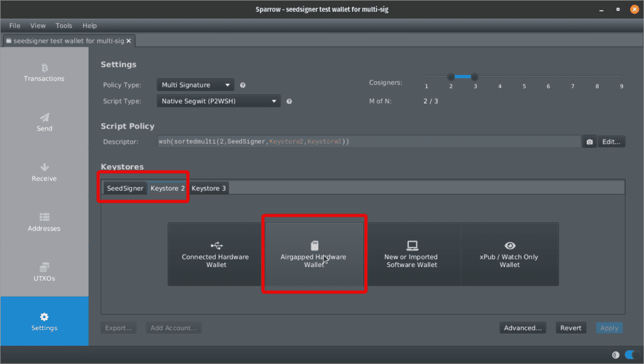Click the right Cosigners slider handle
644x364 pixels.
(475, 77)
